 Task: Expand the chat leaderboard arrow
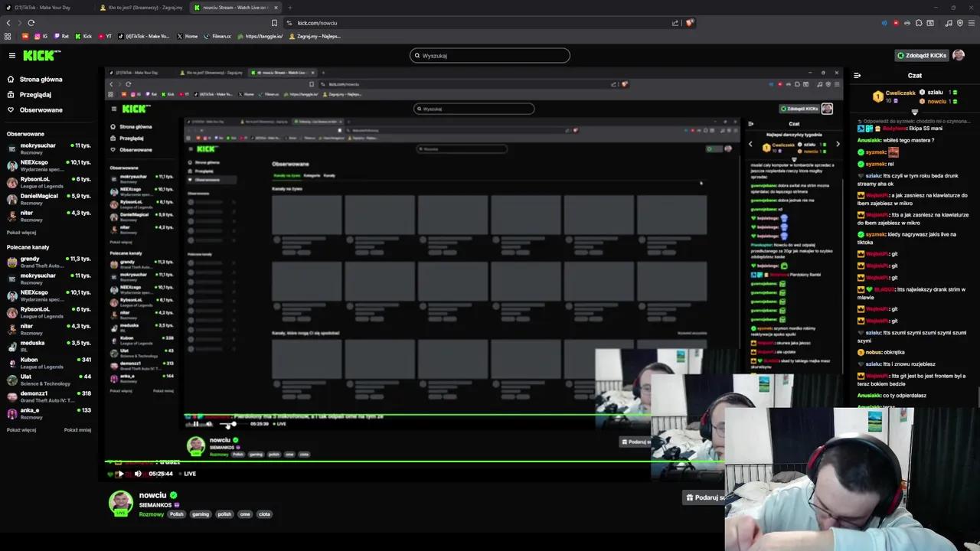pyautogui.click(x=914, y=112)
